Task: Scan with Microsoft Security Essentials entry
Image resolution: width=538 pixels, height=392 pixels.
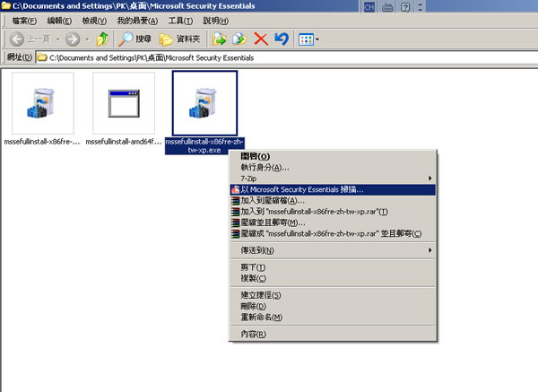Action: 333,189
